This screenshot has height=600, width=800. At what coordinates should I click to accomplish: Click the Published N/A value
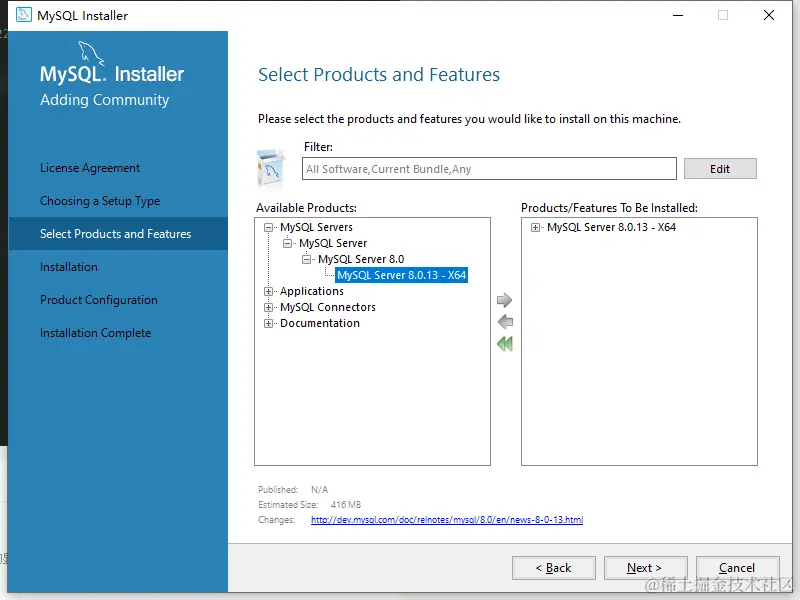(x=319, y=490)
